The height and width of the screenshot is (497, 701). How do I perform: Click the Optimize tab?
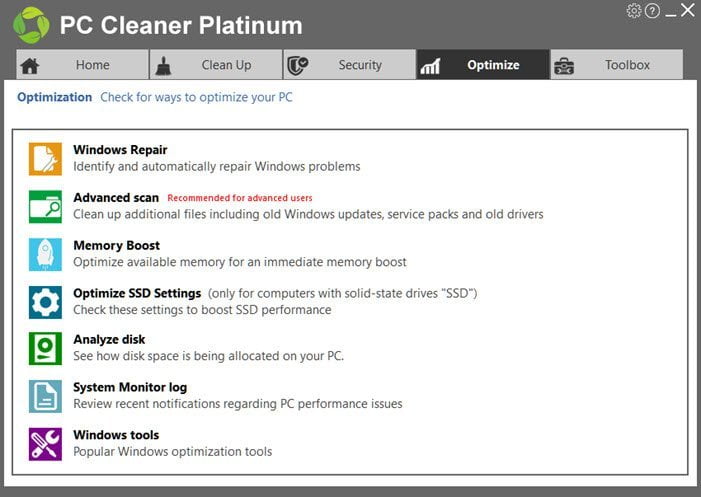(483, 65)
